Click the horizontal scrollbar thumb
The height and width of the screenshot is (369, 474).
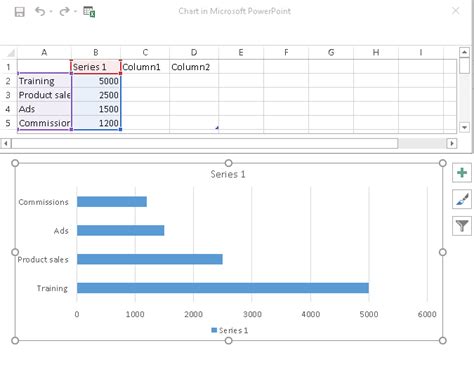coord(205,143)
